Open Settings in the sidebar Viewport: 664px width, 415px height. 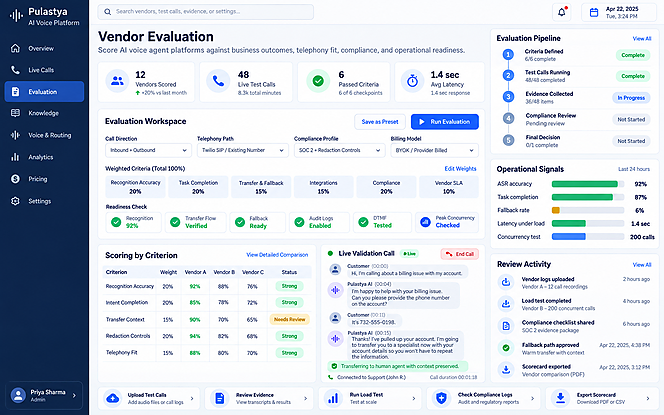coord(44,201)
